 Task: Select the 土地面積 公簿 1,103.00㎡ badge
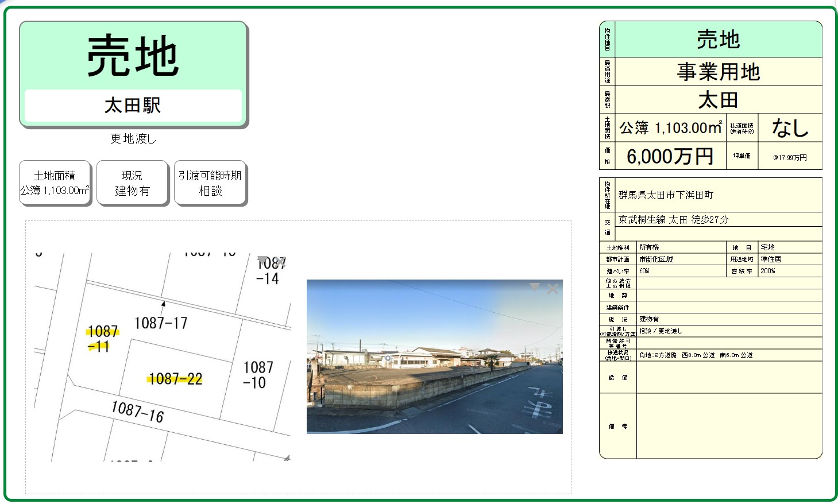pyautogui.click(x=55, y=183)
